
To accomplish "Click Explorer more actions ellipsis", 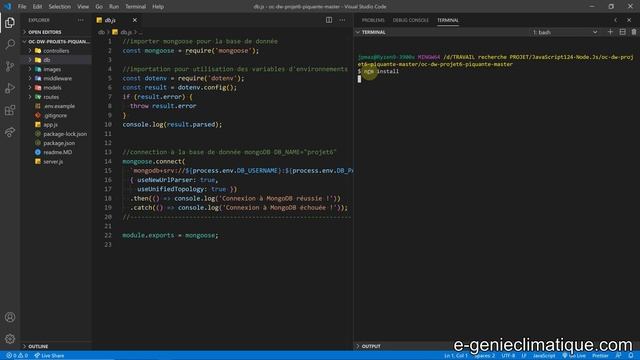I will (x=80, y=20).
